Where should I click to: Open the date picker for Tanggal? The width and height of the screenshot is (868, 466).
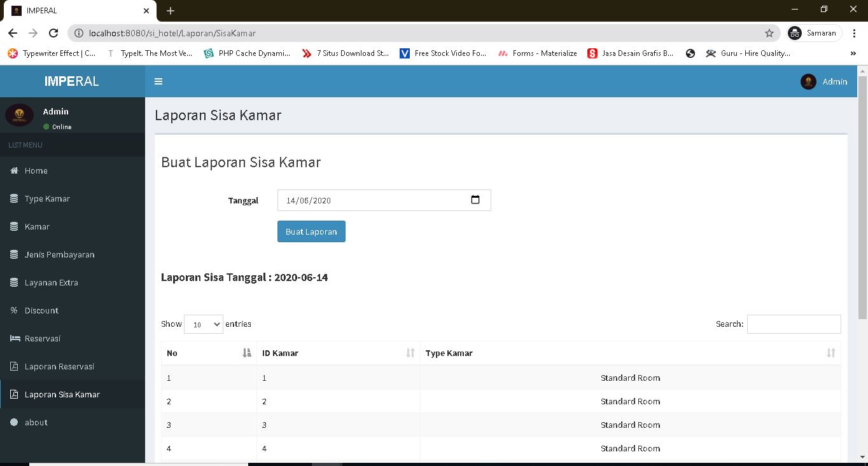[475, 200]
